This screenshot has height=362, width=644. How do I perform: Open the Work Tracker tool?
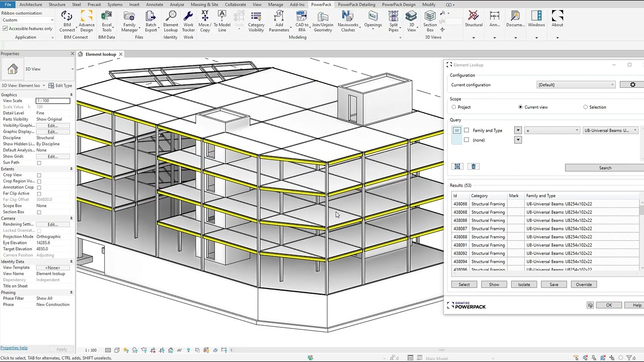(x=188, y=21)
